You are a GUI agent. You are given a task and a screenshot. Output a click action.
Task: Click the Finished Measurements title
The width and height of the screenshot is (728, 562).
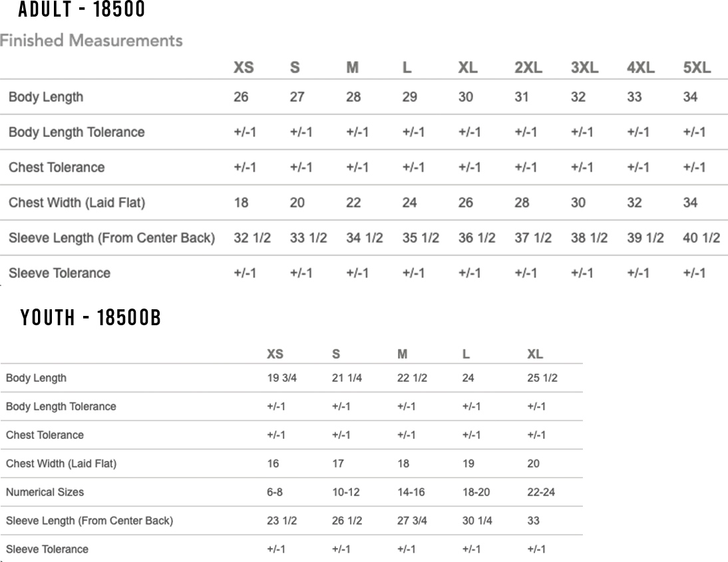coord(91,41)
